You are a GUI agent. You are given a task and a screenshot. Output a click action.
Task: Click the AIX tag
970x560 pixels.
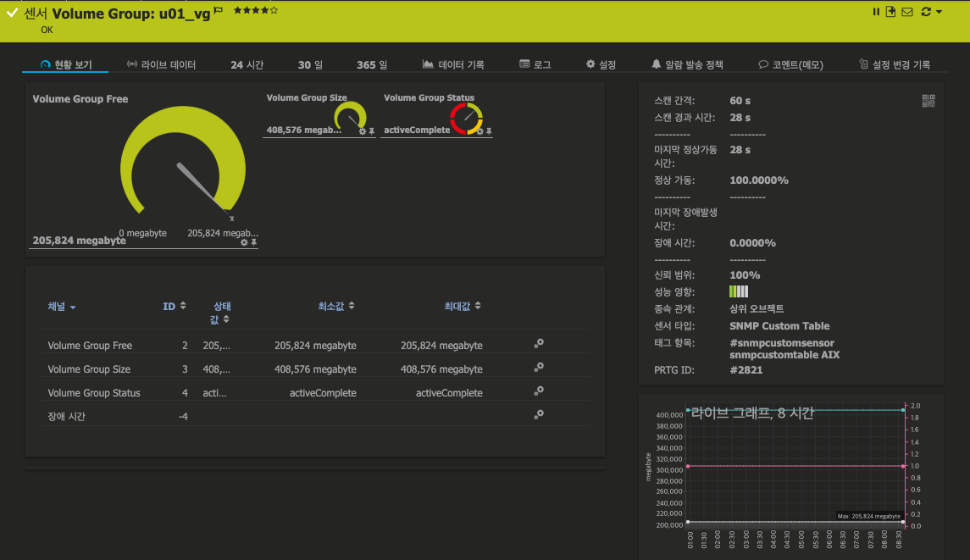[830, 355]
